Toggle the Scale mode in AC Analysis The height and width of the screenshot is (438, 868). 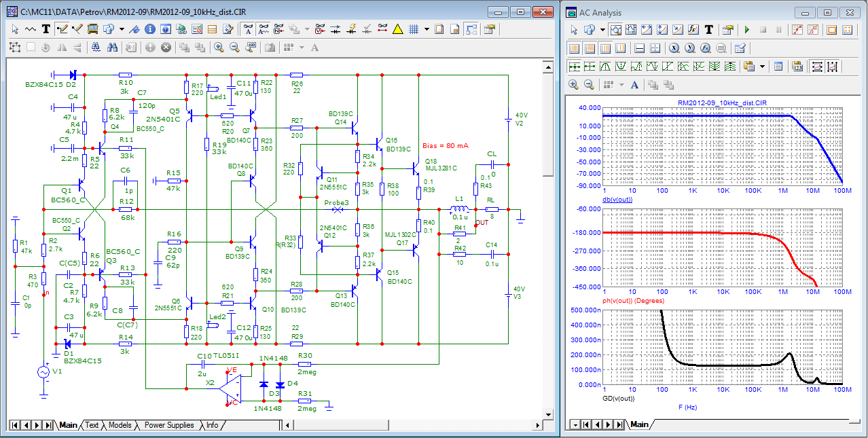(617, 30)
